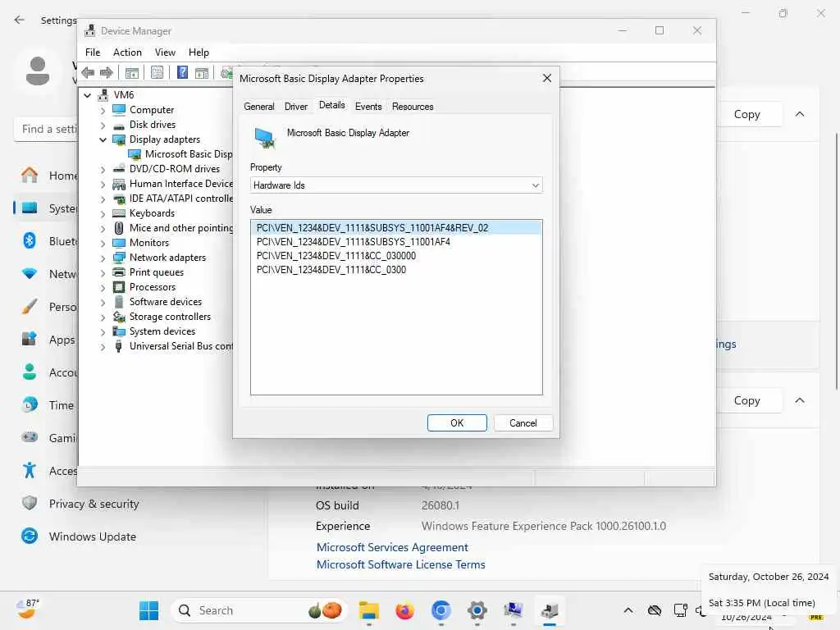Expand the DVD/CD-ROM drives node
Image resolution: width=840 pixels, height=630 pixels.
[103, 169]
